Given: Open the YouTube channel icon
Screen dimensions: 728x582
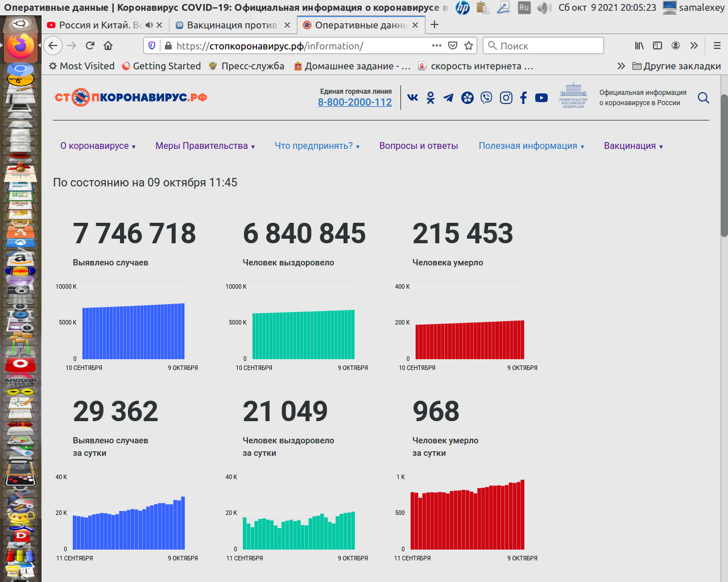Looking at the screenshot, I should pyautogui.click(x=541, y=98).
